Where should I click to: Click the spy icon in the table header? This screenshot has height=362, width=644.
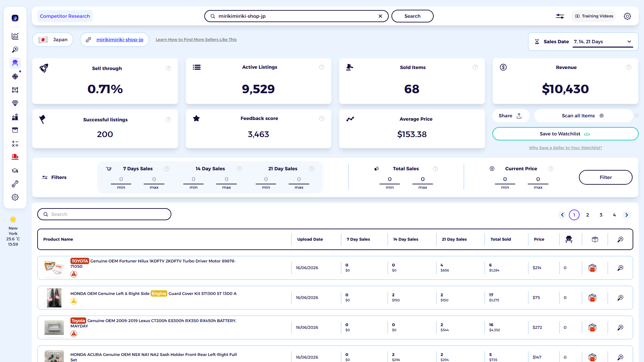coord(569,239)
